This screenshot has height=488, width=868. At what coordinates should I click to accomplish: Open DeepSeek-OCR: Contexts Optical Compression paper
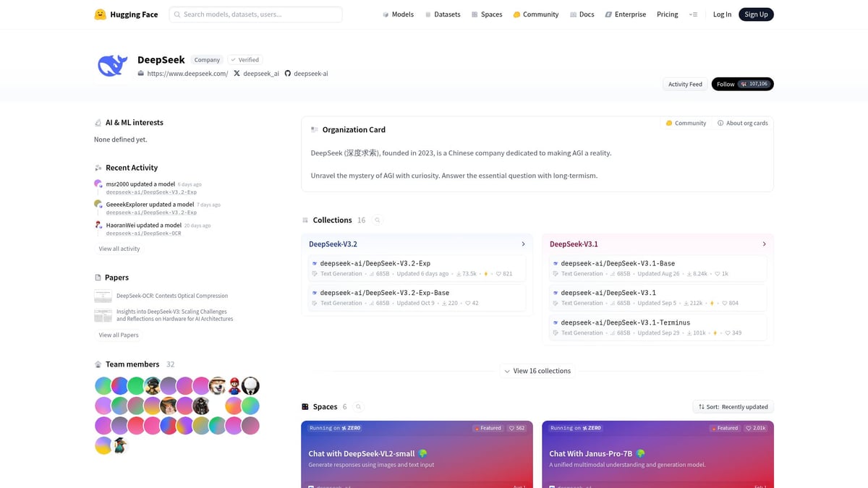pyautogui.click(x=172, y=296)
